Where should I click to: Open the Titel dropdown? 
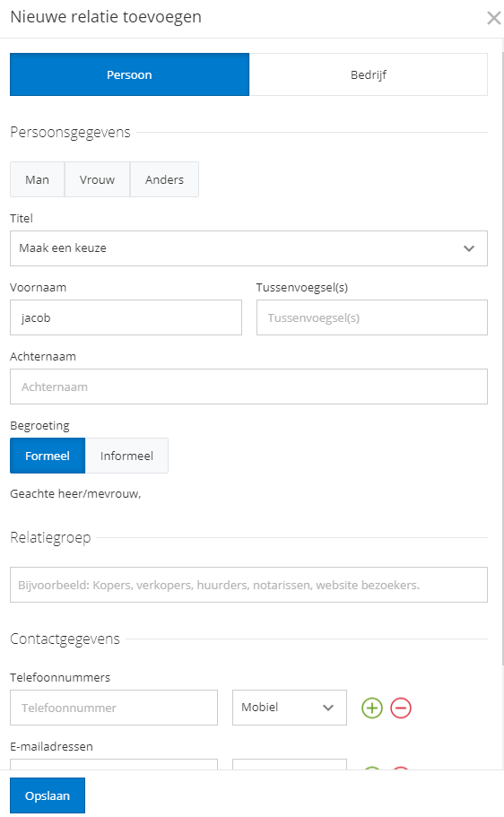point(248,248)
